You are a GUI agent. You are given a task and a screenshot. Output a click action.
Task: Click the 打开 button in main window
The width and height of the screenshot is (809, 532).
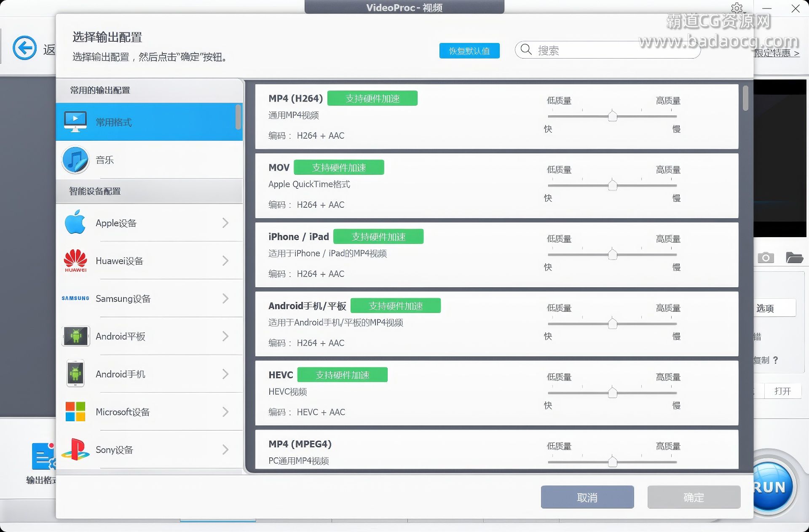coord(782,391)
